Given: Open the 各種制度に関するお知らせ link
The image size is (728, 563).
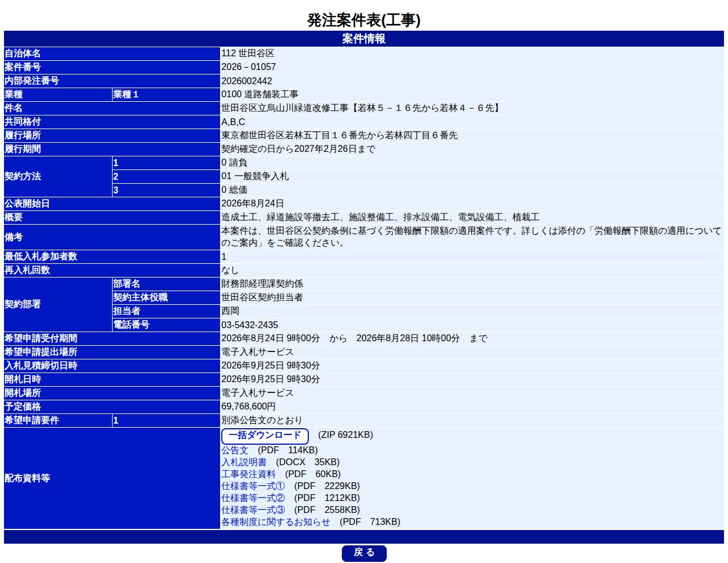Looking at the screenshot, I should tap(276, 522).
